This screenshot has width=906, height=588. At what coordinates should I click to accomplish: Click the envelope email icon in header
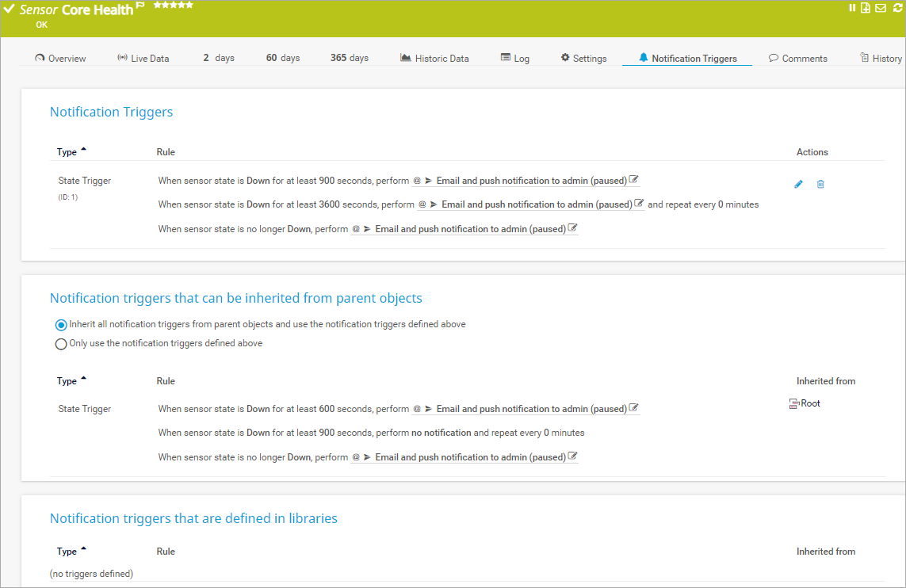pyautogui.click(x=880, y=8)
